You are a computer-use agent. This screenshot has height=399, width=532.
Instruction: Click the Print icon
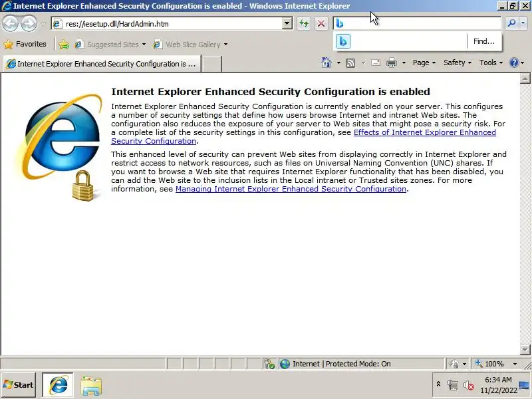tap(392, 63)
